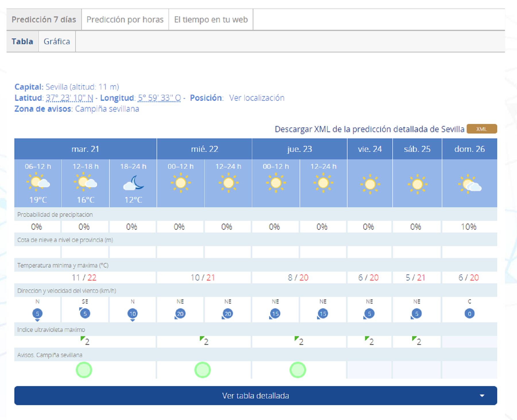Viewport: 517px width, 420px height.
Task: Open El tiempo en tu web tab
Action: [211, 20]
